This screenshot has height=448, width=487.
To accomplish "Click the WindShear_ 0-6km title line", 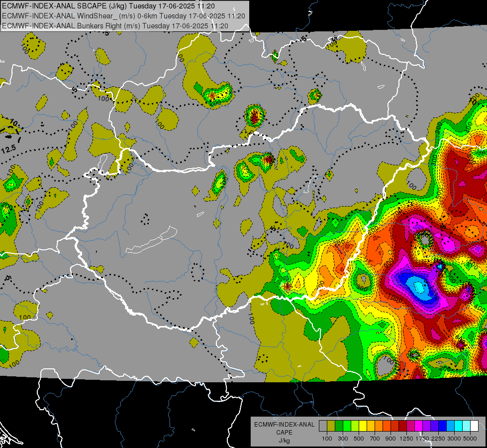I will point(123,16).
